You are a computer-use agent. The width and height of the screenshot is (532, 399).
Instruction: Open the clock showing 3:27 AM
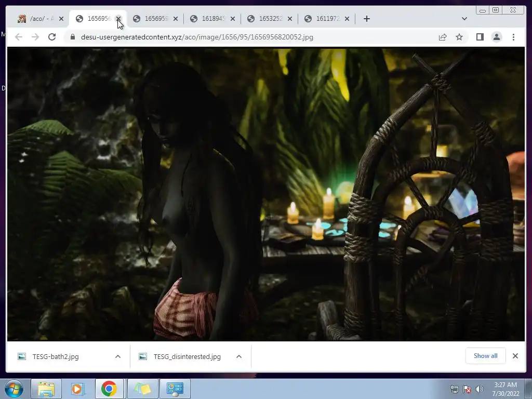pyautogui.click(x=506, y=389)
